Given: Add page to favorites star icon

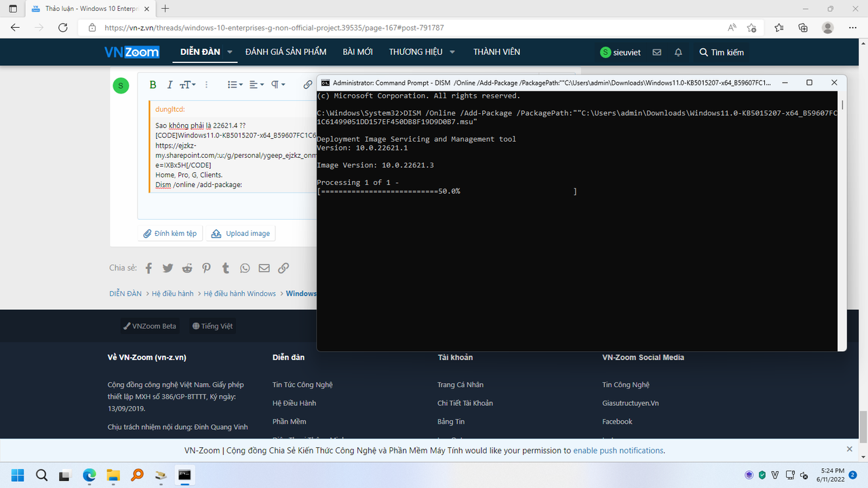Looking at the screenshot, I should (751, 28).
